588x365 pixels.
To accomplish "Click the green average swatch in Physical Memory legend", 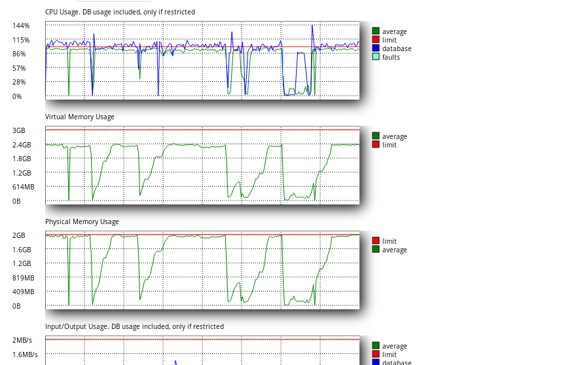I will point(376,250).
